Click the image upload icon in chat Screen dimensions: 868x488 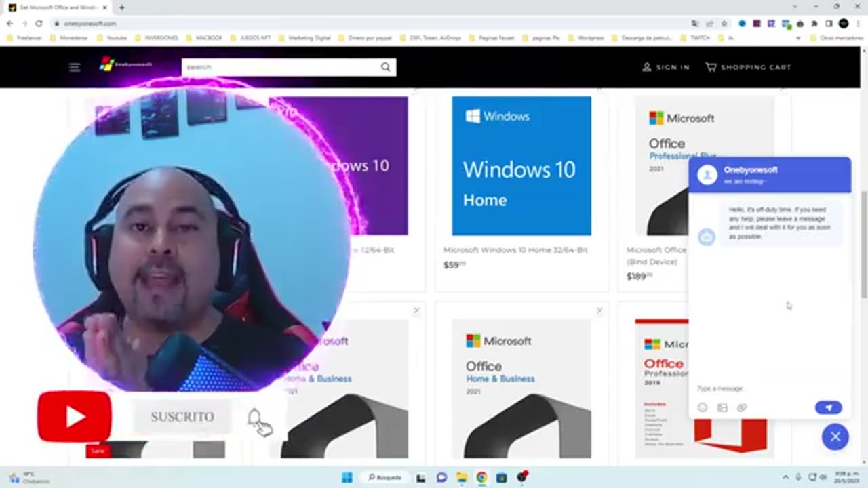[x=722, y=407]
